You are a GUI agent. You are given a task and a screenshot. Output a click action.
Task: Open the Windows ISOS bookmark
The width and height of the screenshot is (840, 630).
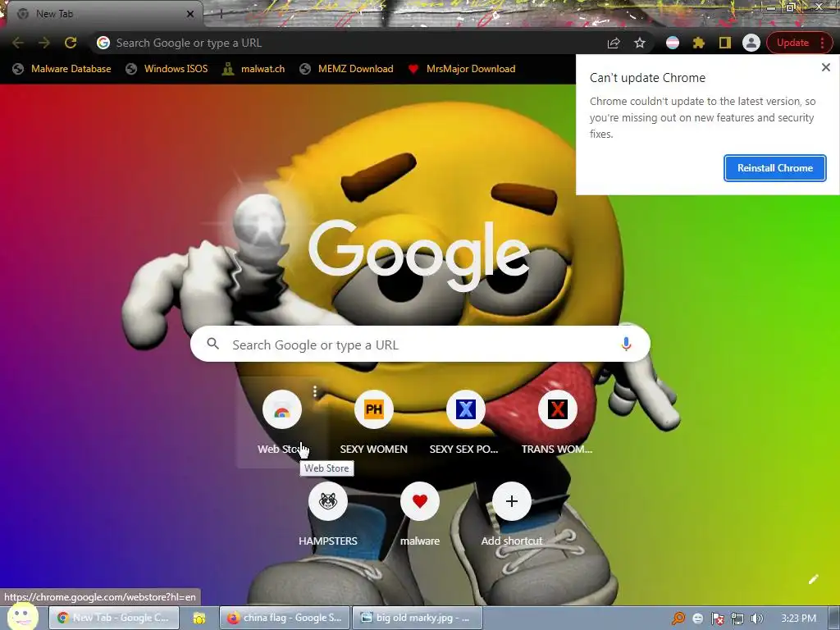click(x=167, y=69)
